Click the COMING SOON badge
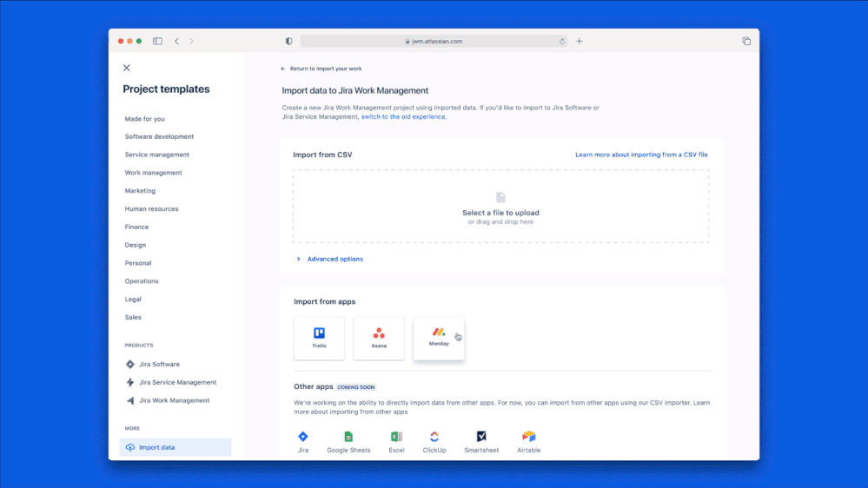 [356, 387]
